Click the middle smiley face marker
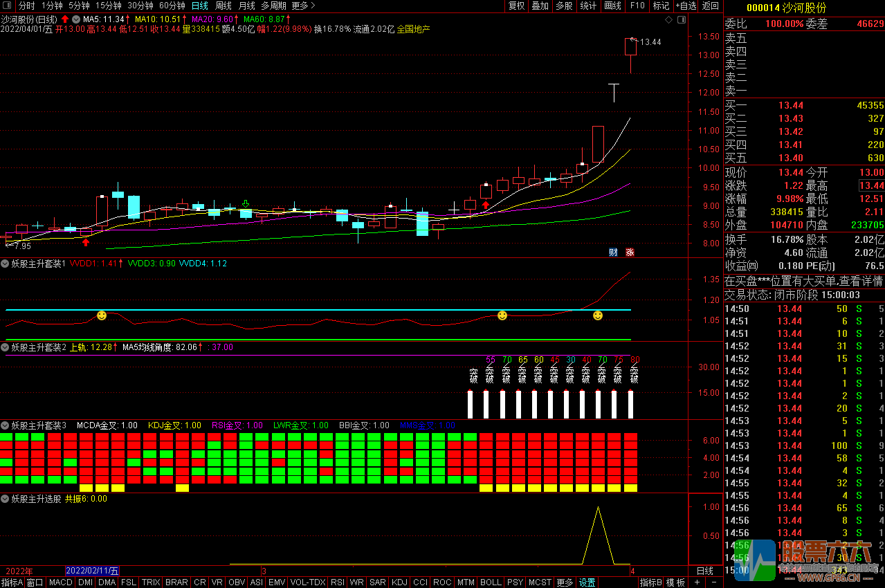 pyautogui.click(x=502, y=315)
